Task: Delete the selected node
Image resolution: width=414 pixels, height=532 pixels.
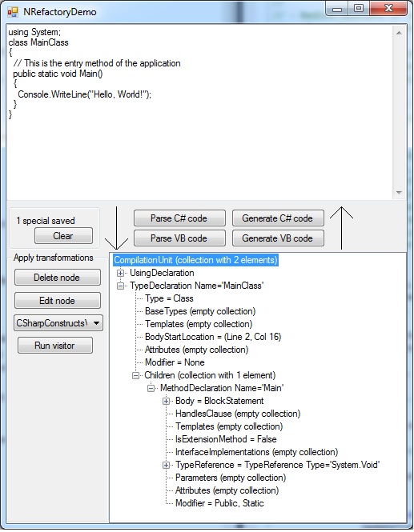Action: click(x=58, y=278)
